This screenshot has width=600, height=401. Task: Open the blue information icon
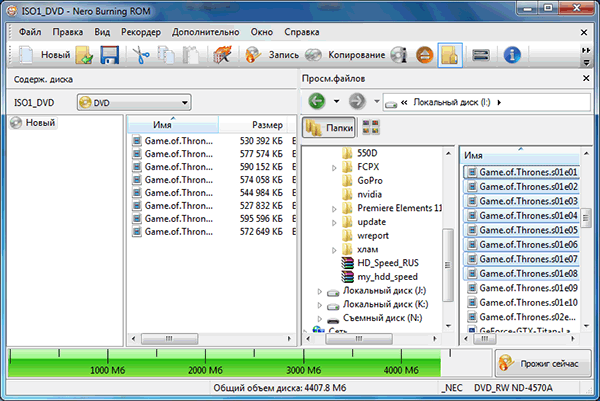[512, 55]
